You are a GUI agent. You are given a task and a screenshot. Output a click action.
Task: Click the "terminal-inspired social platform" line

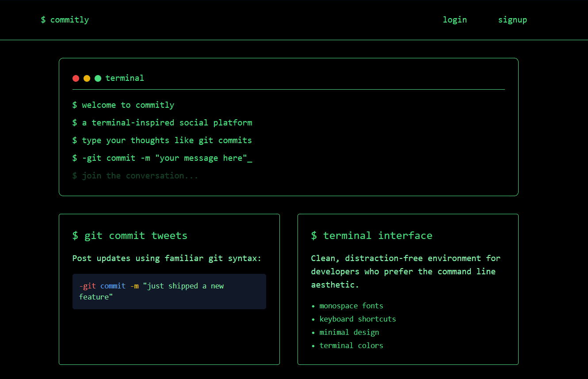[162, 123]
